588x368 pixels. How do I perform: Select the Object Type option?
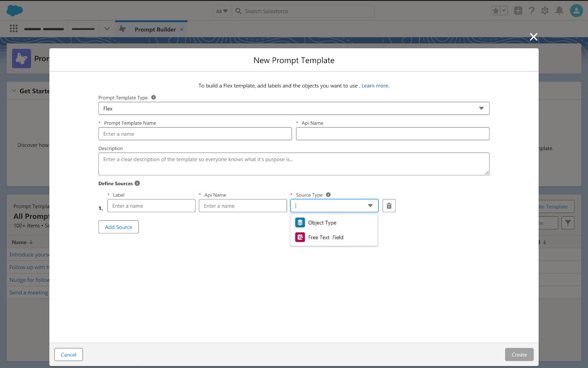[x=334, y=223]
